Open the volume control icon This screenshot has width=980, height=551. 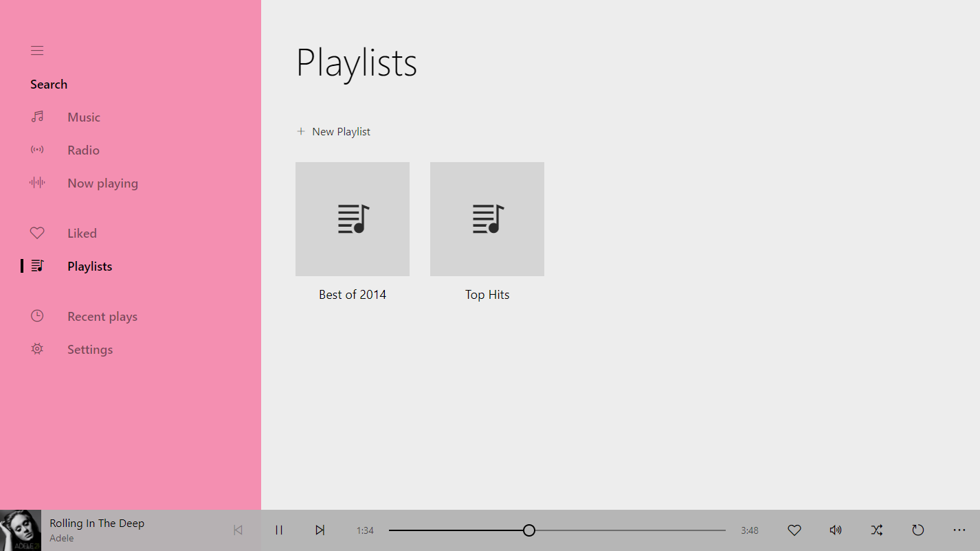(x=836, y=530)
